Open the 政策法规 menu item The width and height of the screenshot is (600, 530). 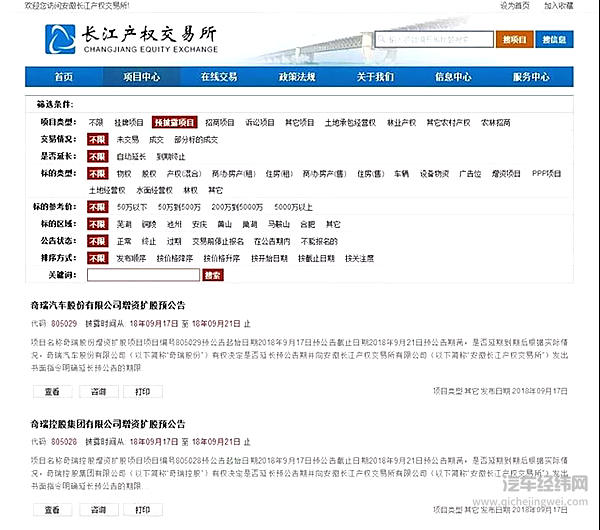(x=297, y=77)
